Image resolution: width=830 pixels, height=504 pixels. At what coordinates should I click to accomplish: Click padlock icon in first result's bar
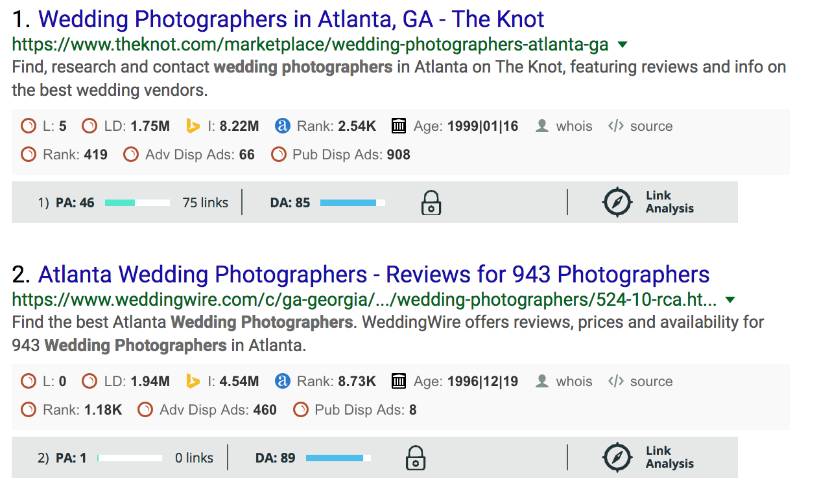coord(431,202)
